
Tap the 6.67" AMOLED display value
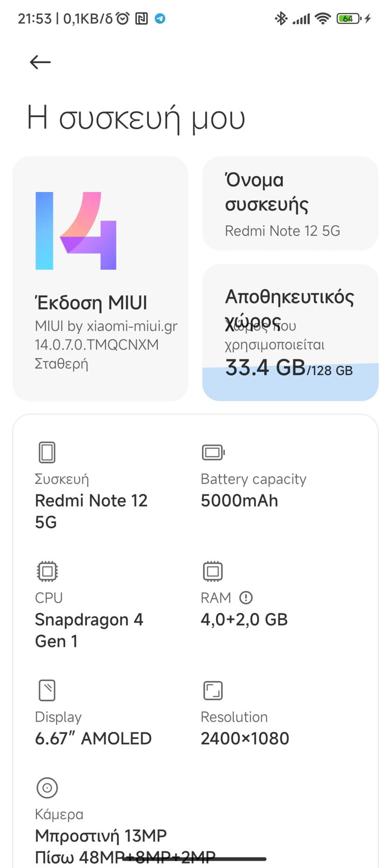(93, 738)
